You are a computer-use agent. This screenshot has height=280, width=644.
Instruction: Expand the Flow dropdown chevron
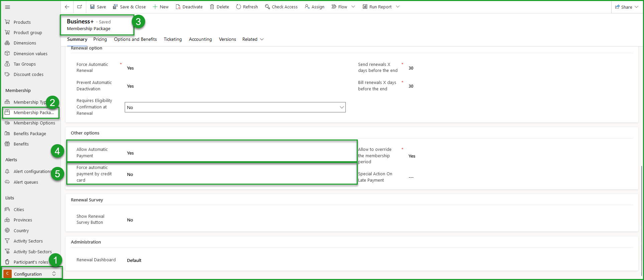353,7
